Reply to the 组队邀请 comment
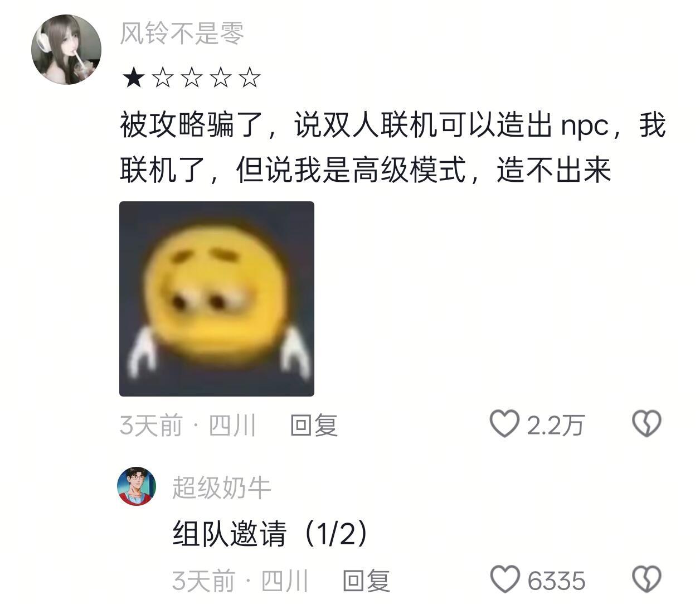 pos(366,581)
